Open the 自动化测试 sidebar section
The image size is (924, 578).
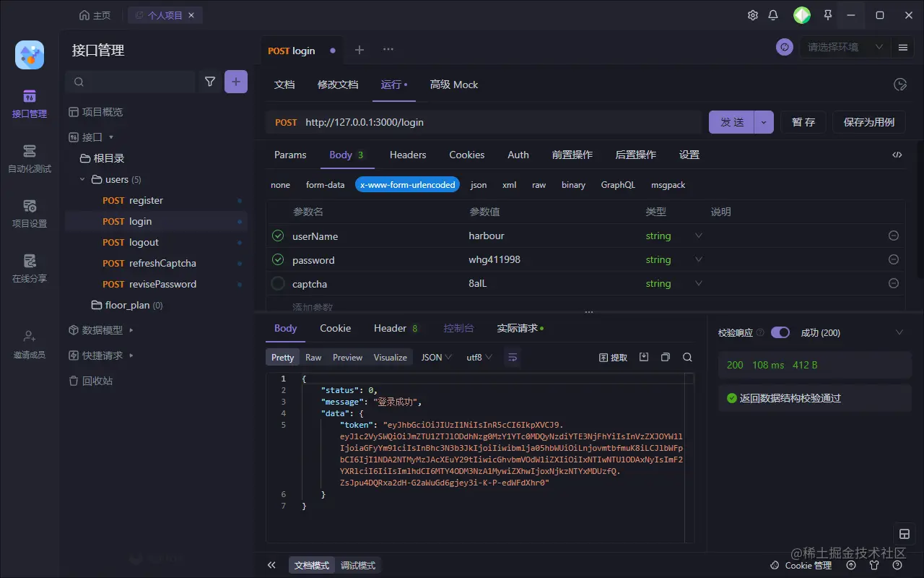(30, 158)
